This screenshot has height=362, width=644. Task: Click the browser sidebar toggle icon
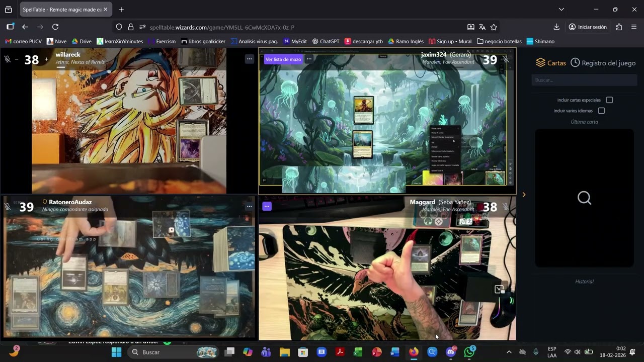(10, 27)
